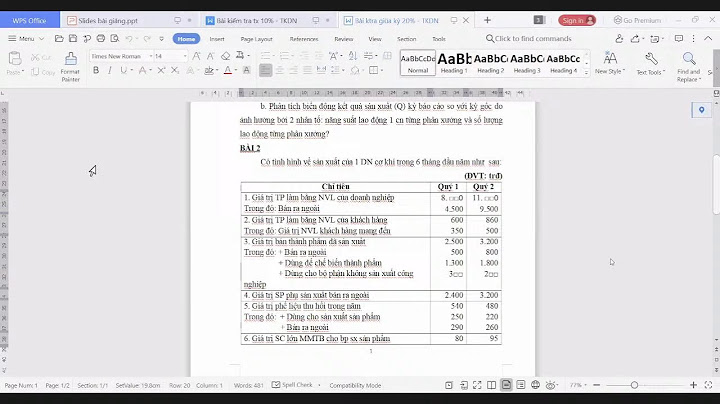This screenshot has width=720, height=404.
Task: Apply Heading 2 style
Action: (x=490, y=63)
